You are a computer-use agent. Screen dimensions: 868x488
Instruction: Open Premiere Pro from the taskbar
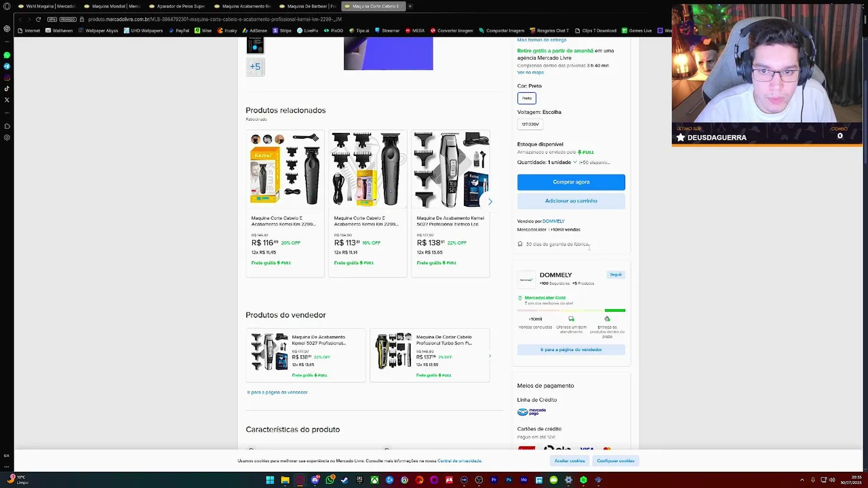[x=494, y=480]
